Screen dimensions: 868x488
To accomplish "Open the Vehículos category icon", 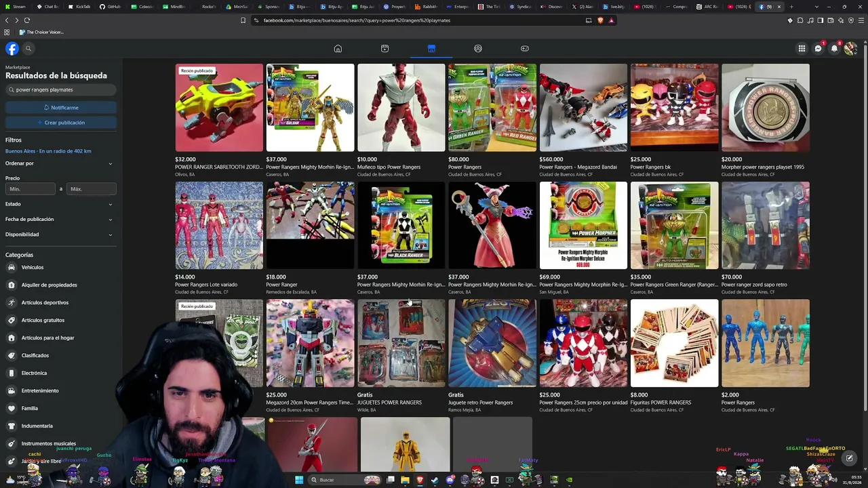I will [12, 267].
